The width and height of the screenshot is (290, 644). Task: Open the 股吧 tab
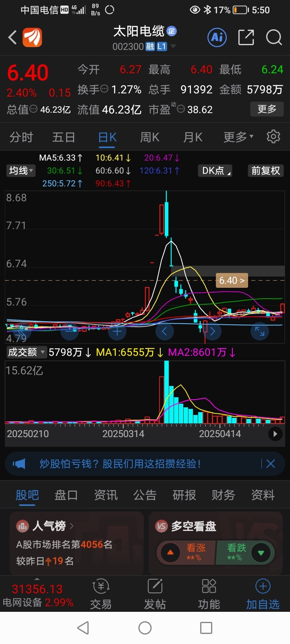tap(27, 495)
